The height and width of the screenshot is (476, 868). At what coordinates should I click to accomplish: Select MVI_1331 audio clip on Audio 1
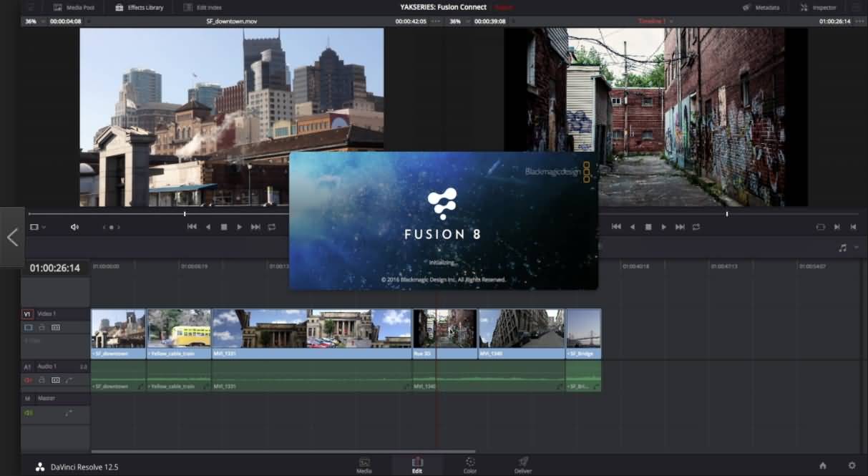pyautogui.click(x=312, y=376)
